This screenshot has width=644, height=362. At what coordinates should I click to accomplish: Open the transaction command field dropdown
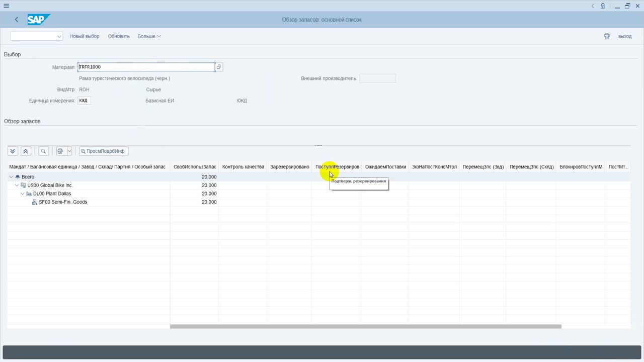(x=59, y=36)
